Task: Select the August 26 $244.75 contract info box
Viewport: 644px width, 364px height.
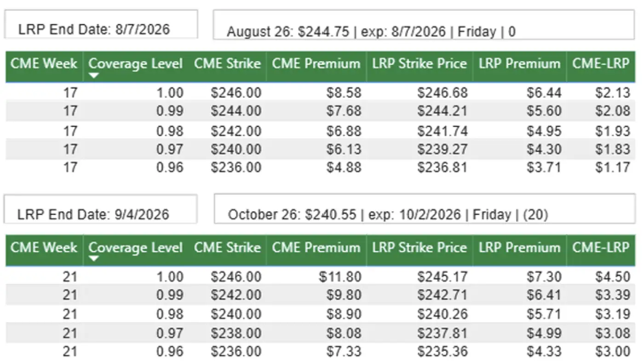Action: click(424, 26)
